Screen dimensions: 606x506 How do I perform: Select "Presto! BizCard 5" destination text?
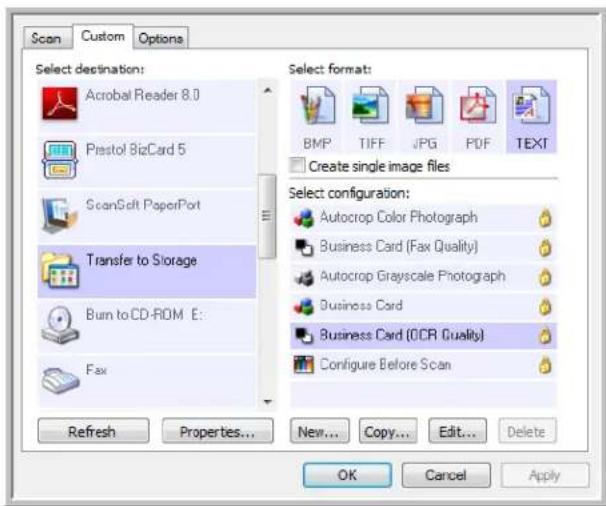pos(136,149)
